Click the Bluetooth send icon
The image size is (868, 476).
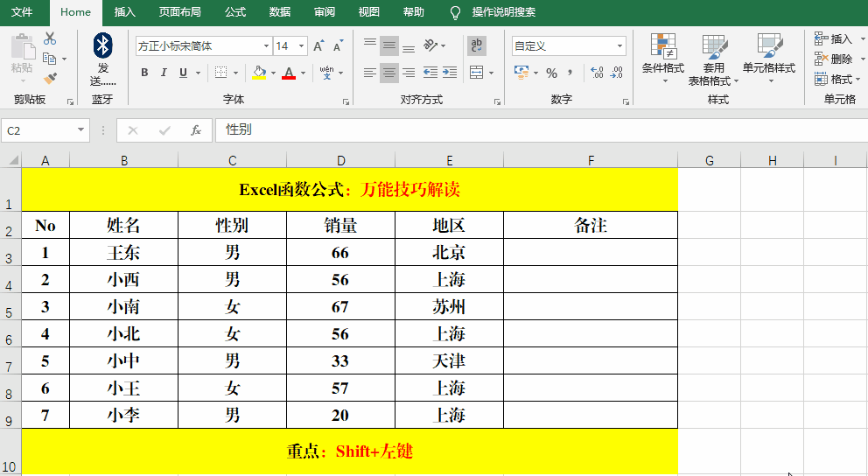pos(103,47)
